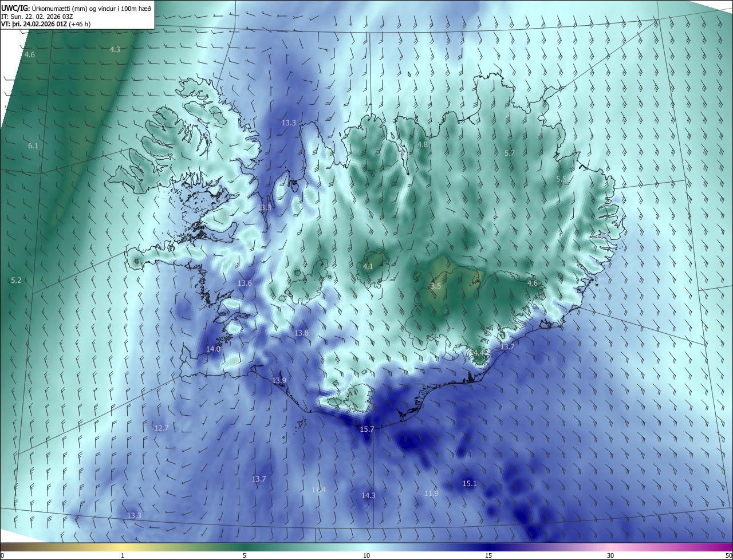
Task: Click the color scale tick labeled 1
Action: tap(123, 555)
